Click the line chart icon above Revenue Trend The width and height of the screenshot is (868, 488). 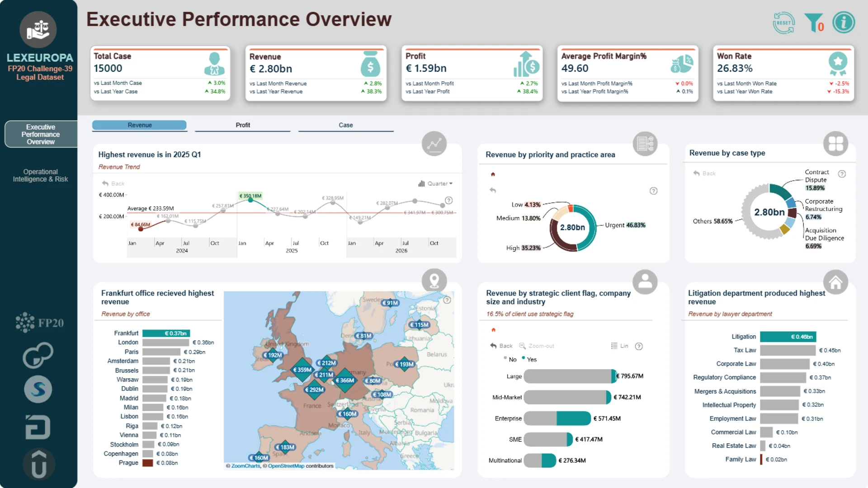pos(434,144)
